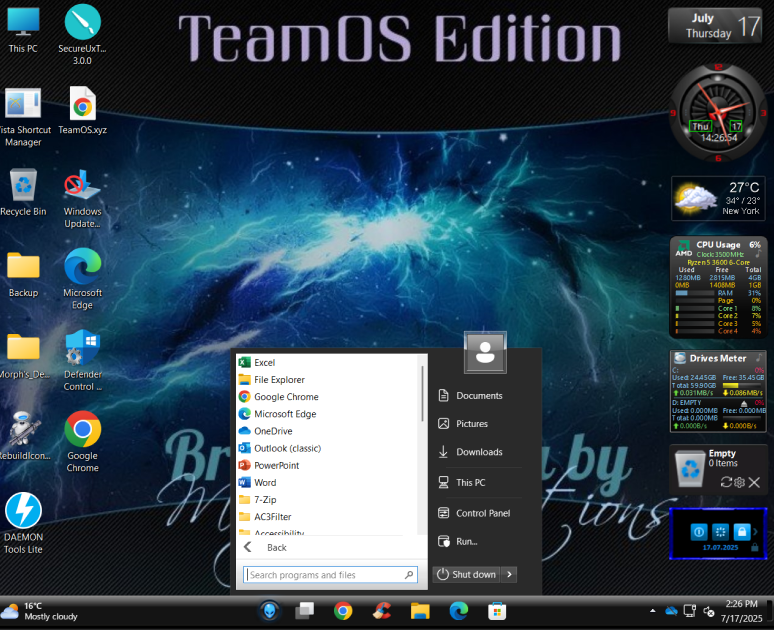Screen dimensions: 774x630
Task: Open Microsoft Edge from the taskbar
Action: click(459, 611)
